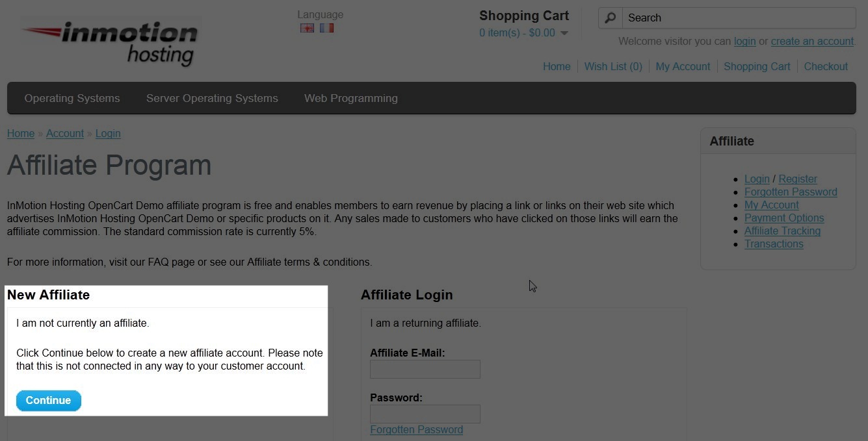Screen dimensions: 868x441
Task: Focus the Search input field
Action: pyautogui.click(x=739, y=18)
